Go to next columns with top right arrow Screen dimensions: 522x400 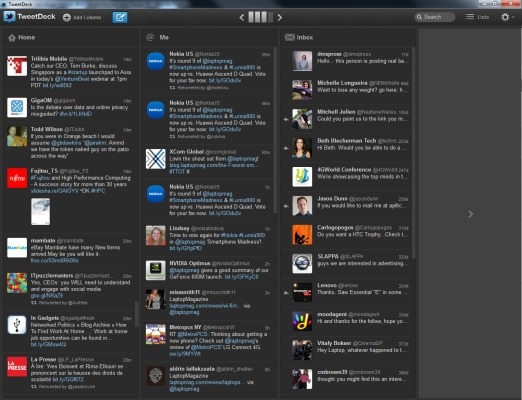[x=280, y=17]
